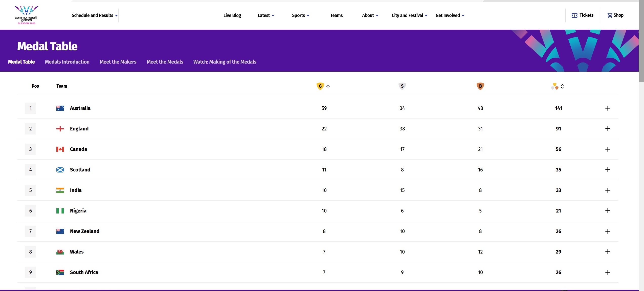
Task: Click Scotland's total of 35
Action: pyautogui.click(x=558, y=170)
